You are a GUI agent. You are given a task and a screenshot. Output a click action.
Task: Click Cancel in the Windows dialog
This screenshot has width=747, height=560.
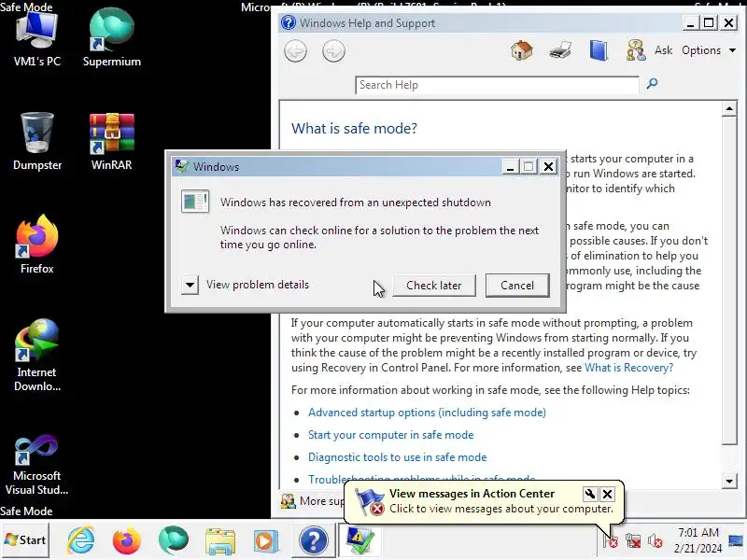pyautogui.click(x=517, y=286)
